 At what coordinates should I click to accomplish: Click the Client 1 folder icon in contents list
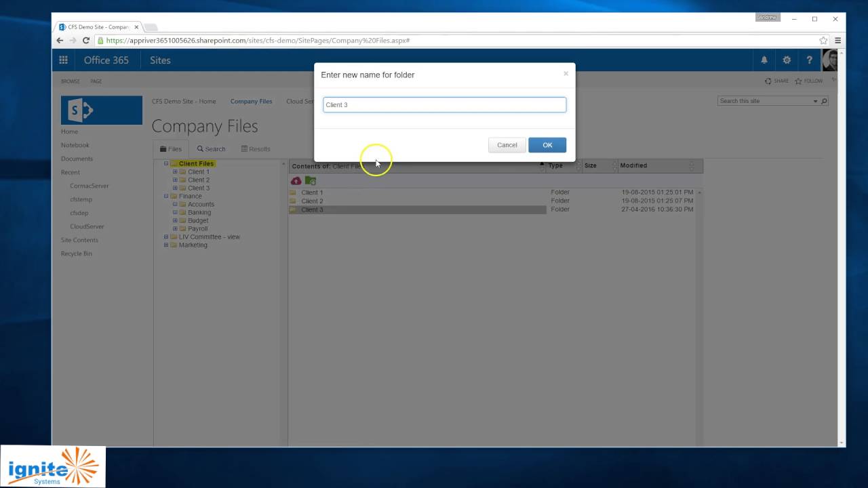coord(293,192)
